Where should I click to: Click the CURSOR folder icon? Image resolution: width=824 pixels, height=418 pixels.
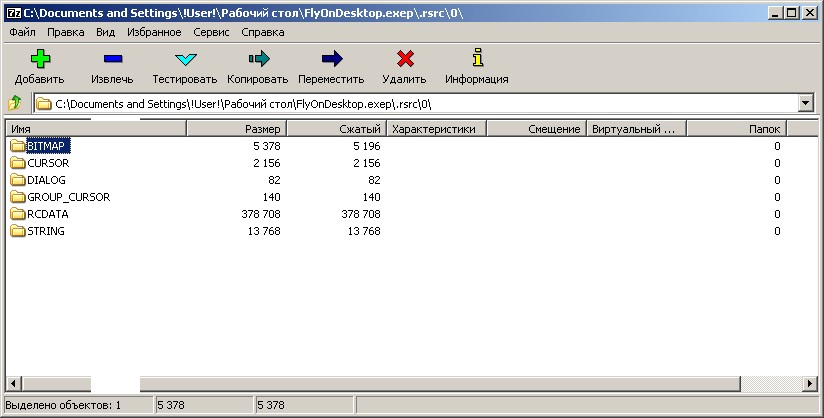pos(18,163)
